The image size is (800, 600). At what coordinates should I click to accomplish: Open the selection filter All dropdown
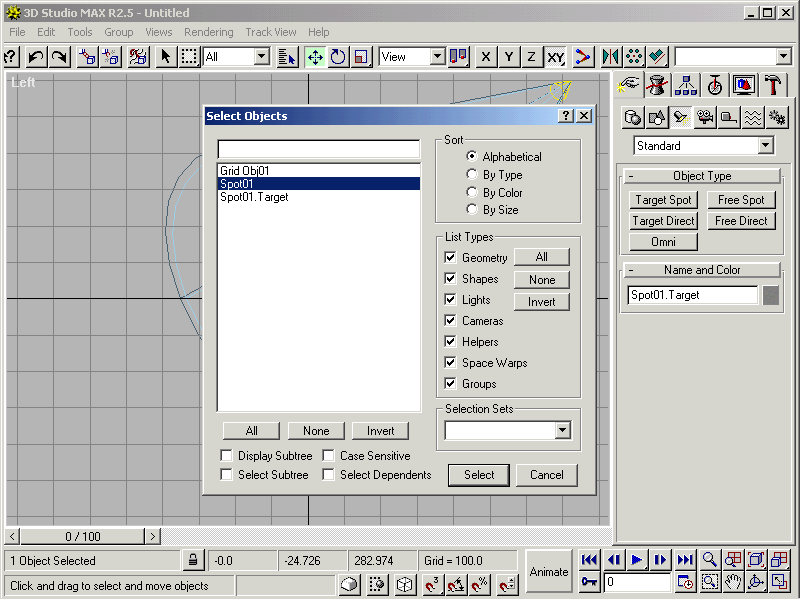coord(262,56)
